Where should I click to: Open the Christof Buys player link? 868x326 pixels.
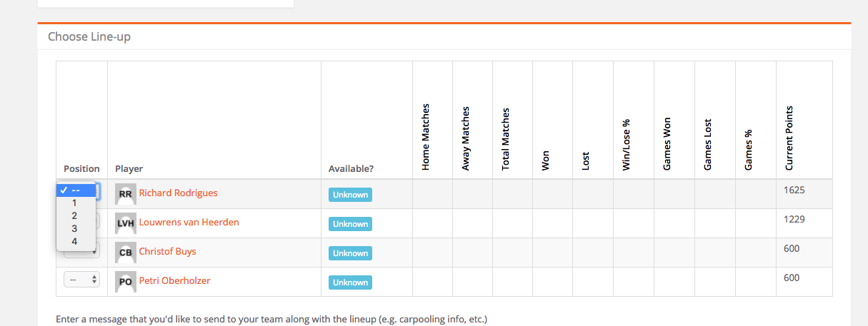(167, 252)
